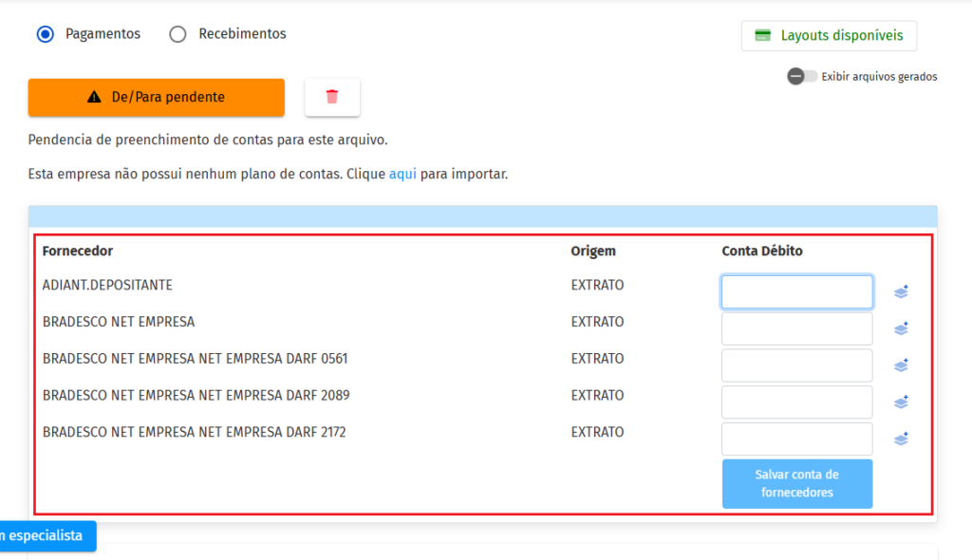The image size is (972, 560).
Task: Select the Pagamentos radio button
Action: point(45,34)
